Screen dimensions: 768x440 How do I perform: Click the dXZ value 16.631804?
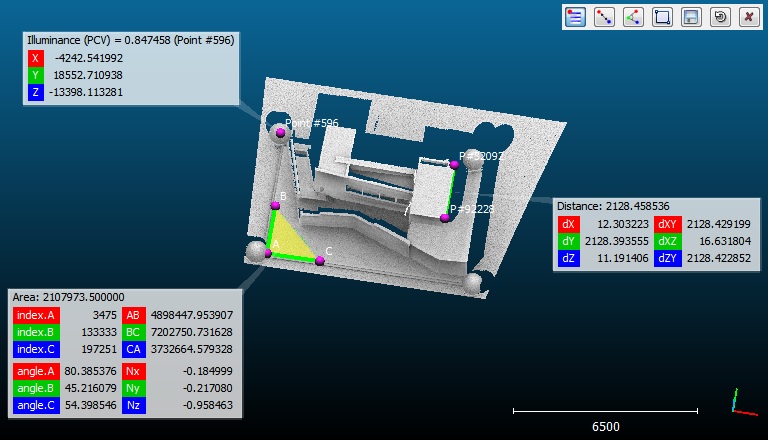(x=724, y=241)
